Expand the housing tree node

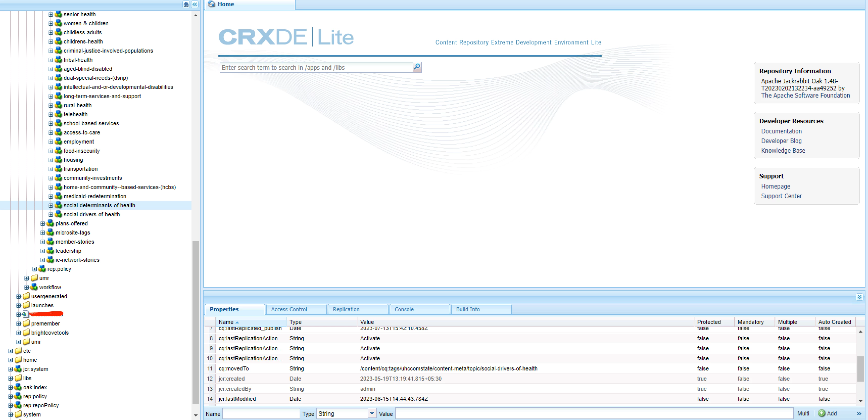51,160
